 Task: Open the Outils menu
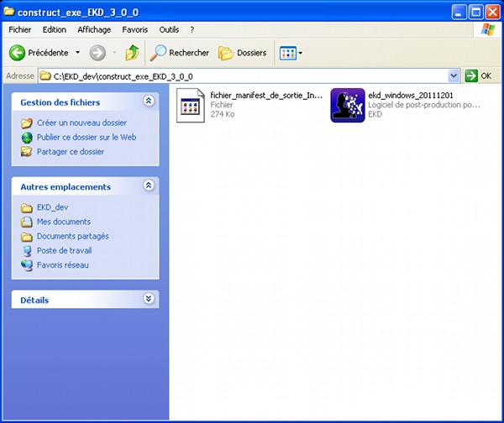pos(169,29)
